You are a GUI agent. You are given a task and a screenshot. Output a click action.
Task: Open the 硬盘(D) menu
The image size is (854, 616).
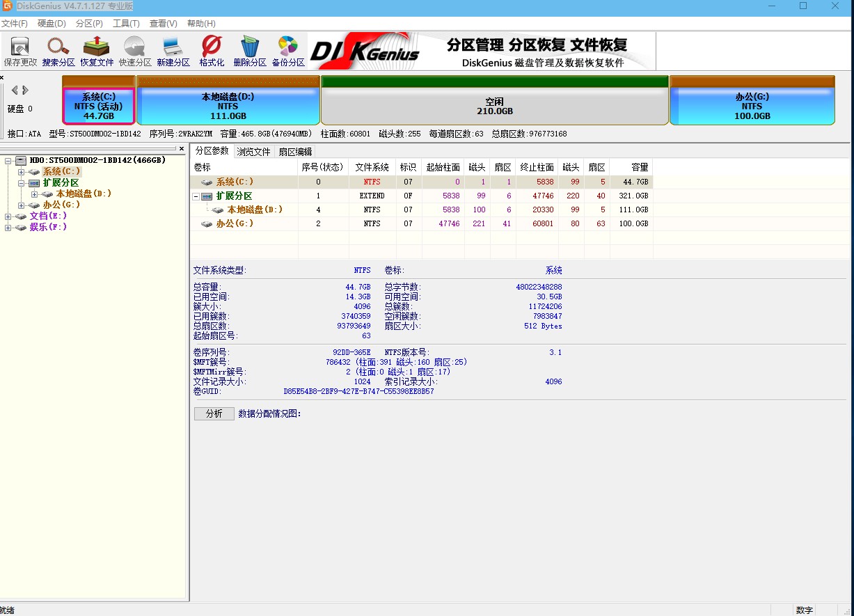click(x=52, y=24)
